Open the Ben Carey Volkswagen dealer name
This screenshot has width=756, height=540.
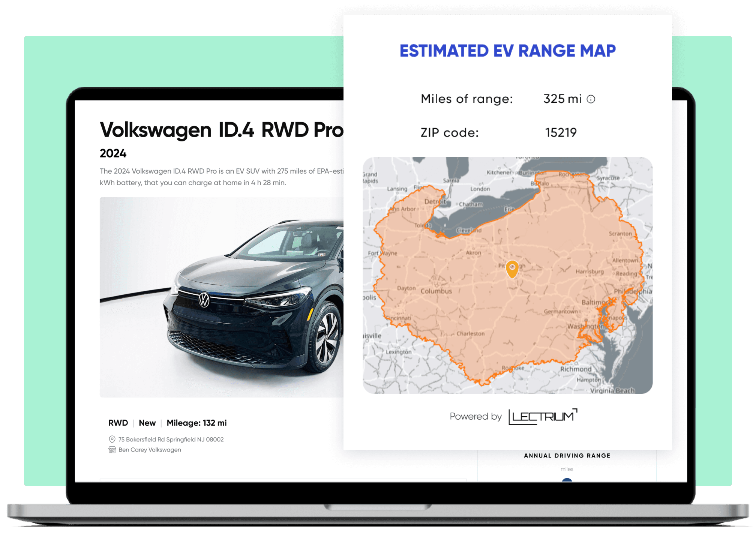click(150, 450)
